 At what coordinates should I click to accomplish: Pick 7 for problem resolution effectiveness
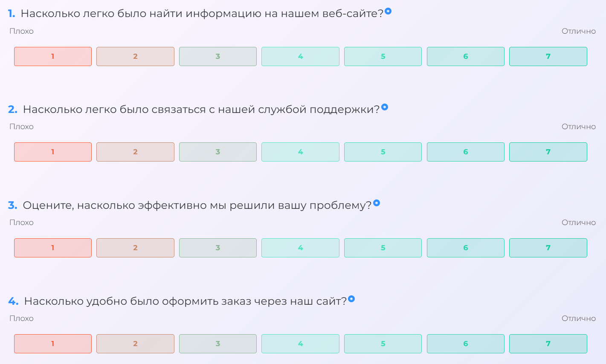[x=548, y=248]
